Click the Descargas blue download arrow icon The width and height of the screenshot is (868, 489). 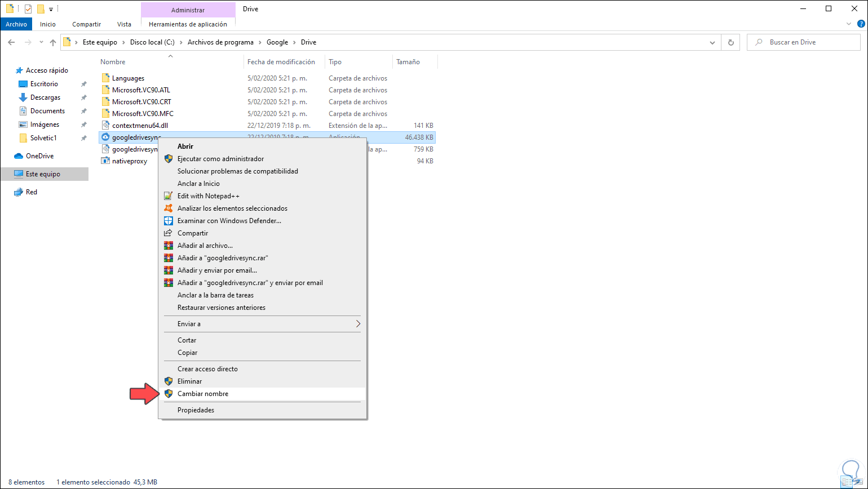(x=23, y=97)
